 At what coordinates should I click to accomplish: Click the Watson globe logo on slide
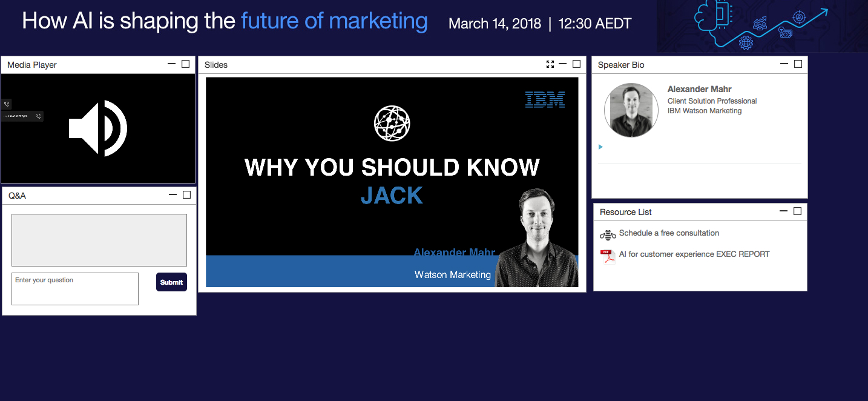tap(392, 123)
